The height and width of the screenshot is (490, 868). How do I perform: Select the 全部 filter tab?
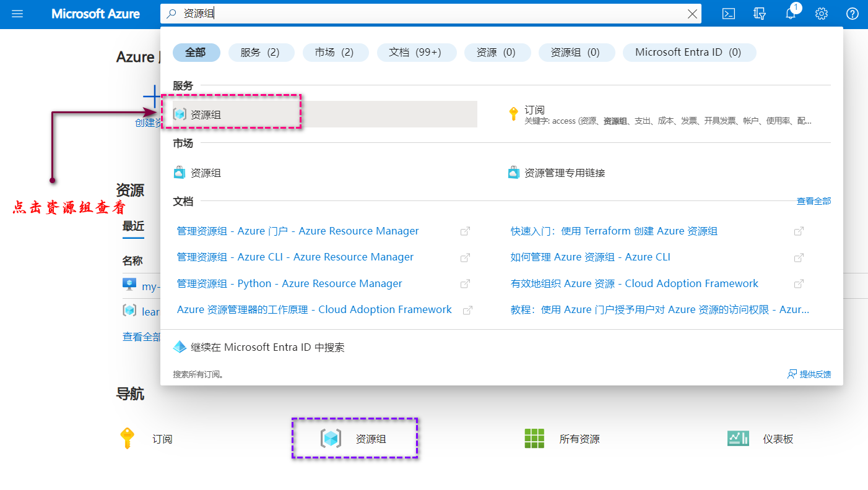click(x=196, y=53)
